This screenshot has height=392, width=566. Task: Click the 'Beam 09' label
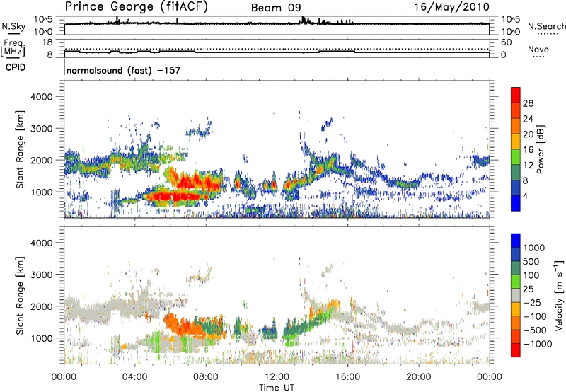tap(276, 8)
